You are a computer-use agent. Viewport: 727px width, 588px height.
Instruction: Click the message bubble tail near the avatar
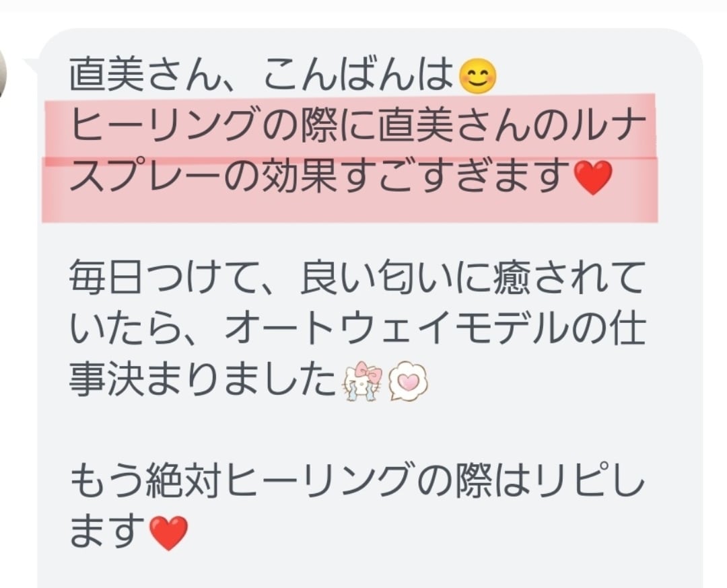[x=32, y=65]
